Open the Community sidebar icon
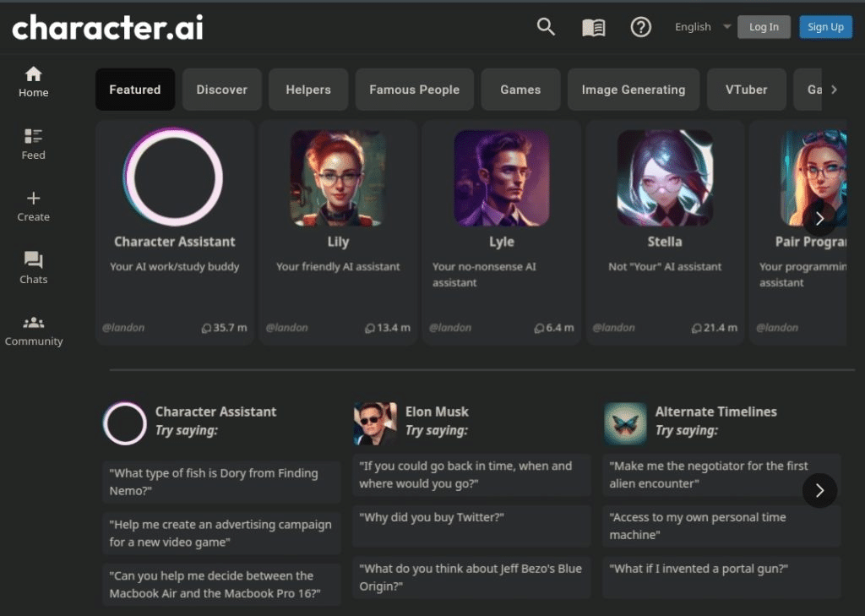The width and height of the screenshot is (865, 616). tap(34, 330)
